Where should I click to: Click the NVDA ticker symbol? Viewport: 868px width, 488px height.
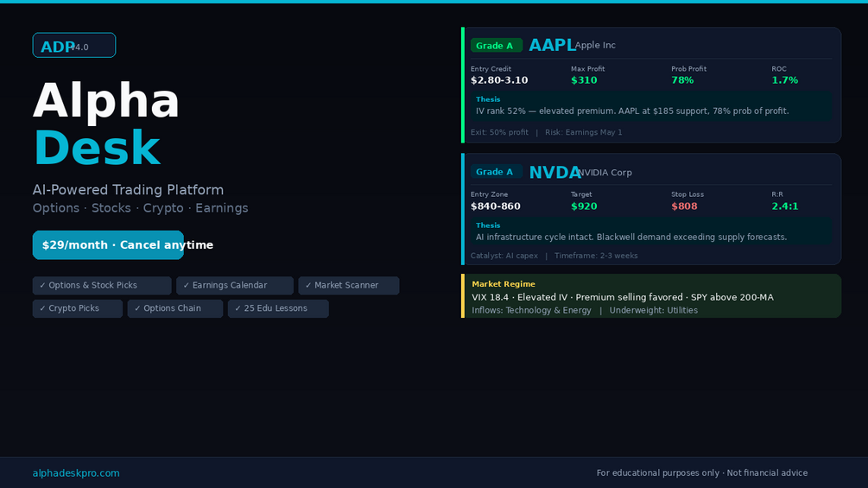click(554, 173)
